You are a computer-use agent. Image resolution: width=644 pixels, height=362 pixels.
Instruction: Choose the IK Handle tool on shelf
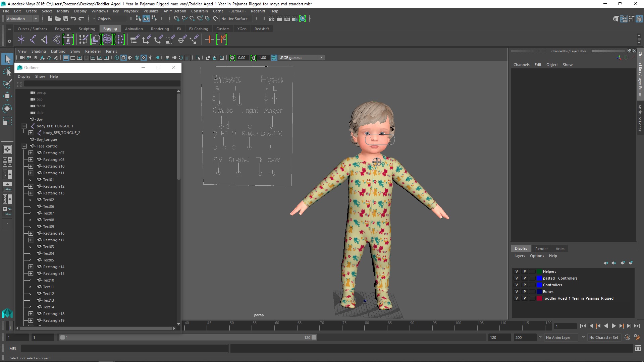(x=45, y=40)
